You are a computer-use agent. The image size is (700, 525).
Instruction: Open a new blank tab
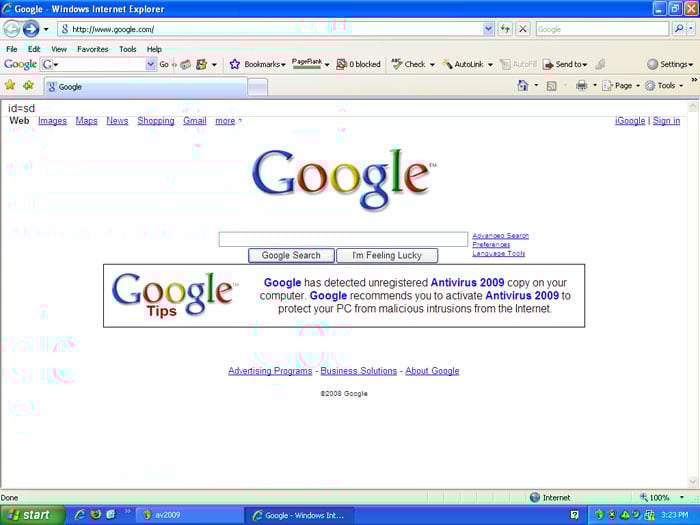pyautogui.click(x=258, y=87)
